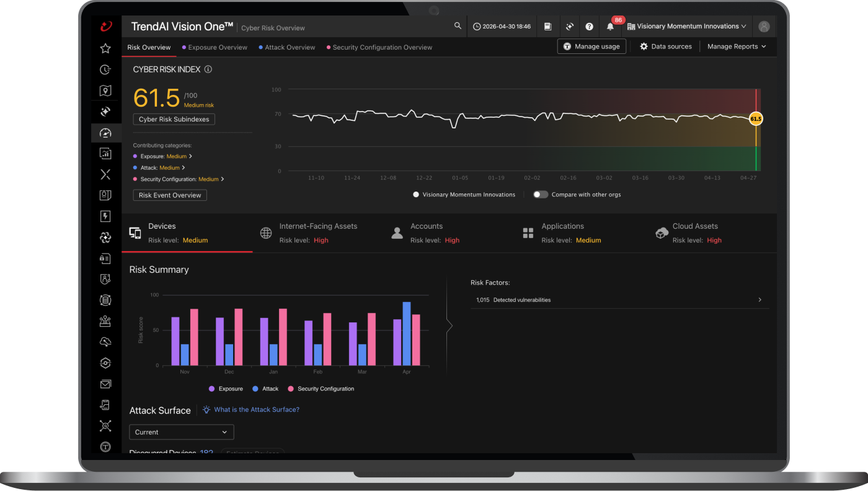
Task: Click the tall blue Apr Attack bar
Action: tap(407, 334)
